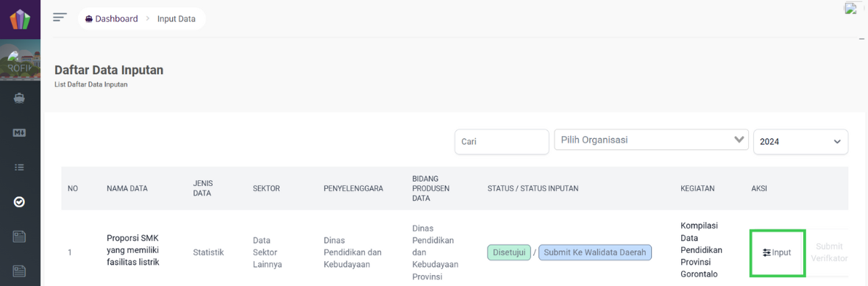Click the KEGIATAN column header
The height and width of the screenshot is (286, 868).
click(697, 188)
